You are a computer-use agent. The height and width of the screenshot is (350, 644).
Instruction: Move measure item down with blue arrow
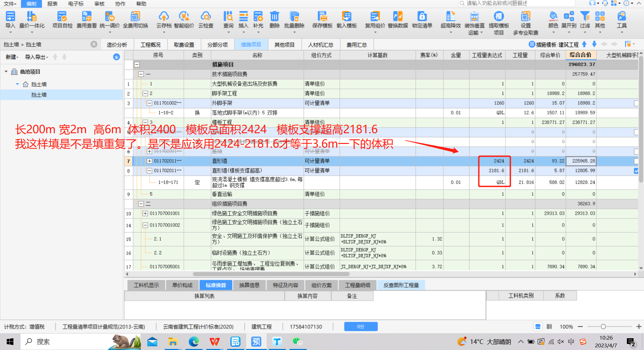tap(594, 44)
